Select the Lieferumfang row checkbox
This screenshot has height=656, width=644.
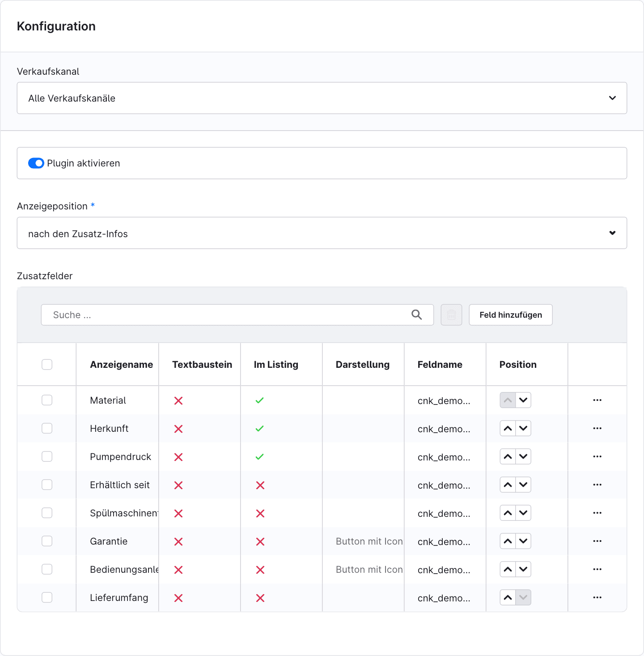click(x=47, y=597)
